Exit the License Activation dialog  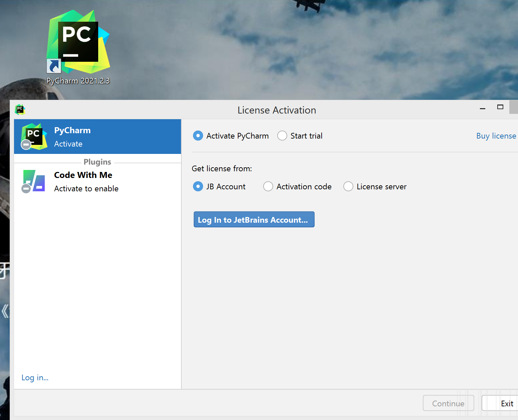click(x=500, y=403)
